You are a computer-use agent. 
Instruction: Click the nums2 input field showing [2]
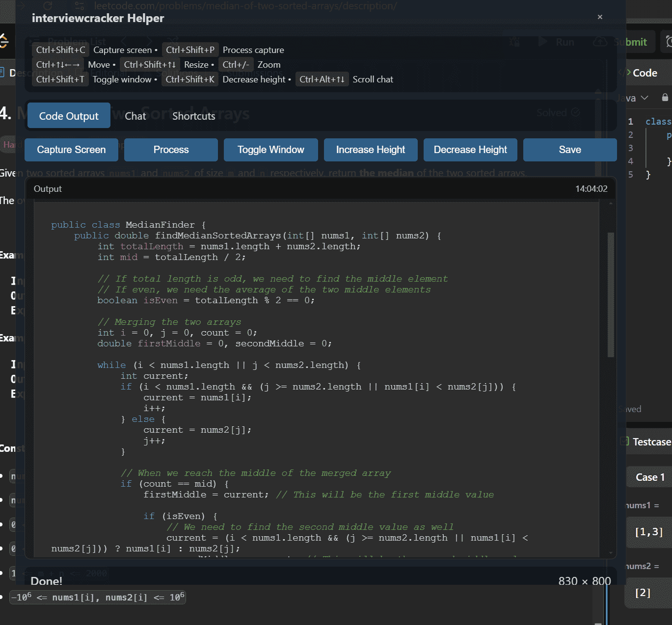pyautogui.click(x=649, y=593)
